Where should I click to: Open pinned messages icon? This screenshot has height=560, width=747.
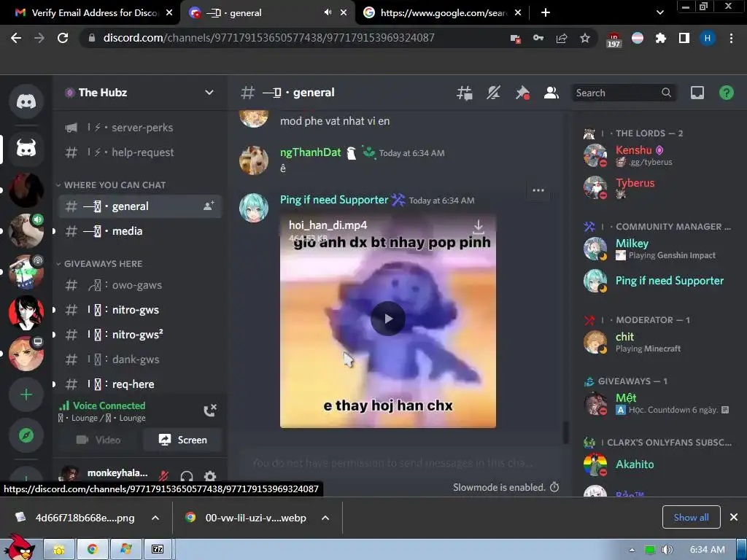click(522, 93)
